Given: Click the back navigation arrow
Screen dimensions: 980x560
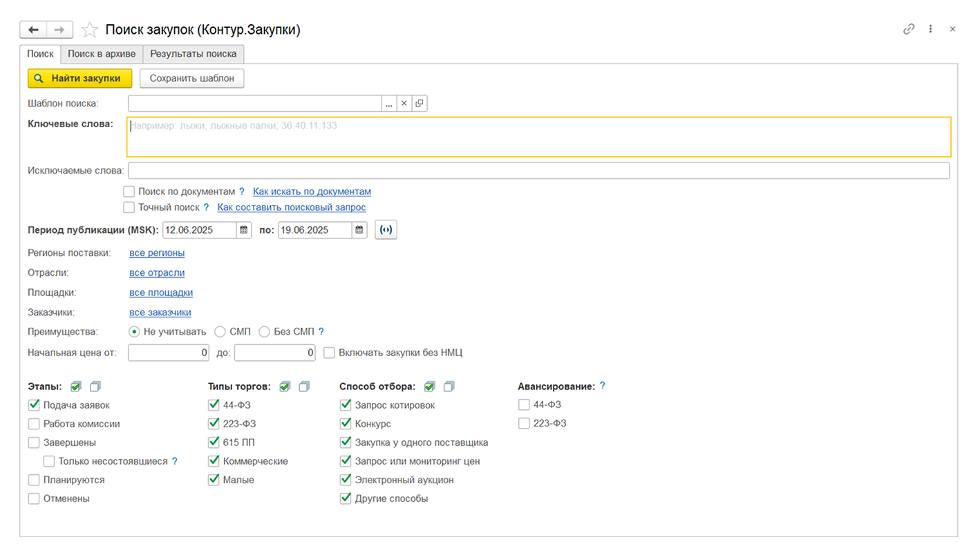Looking at the screenshot, I should (33, 30).
